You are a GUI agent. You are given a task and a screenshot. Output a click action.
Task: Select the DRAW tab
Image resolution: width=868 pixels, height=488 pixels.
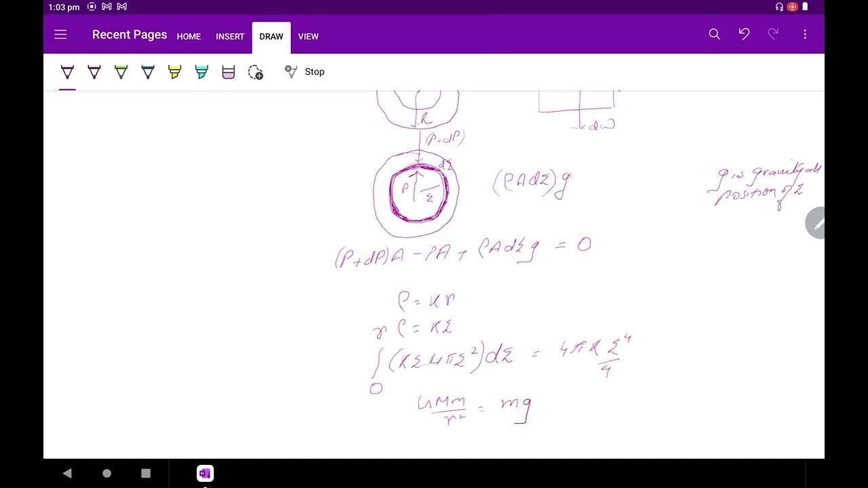[271, 37]
